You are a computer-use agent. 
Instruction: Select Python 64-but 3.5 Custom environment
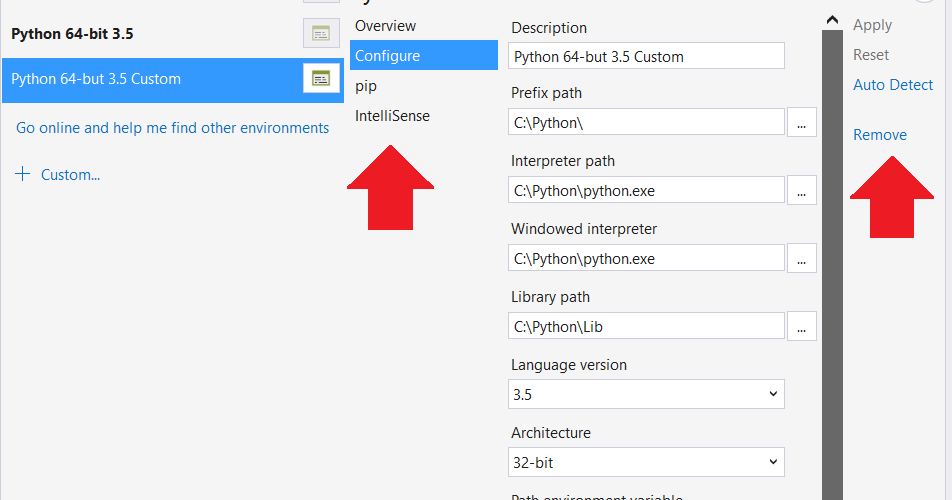pyautogui.click(x=173, y=80)
